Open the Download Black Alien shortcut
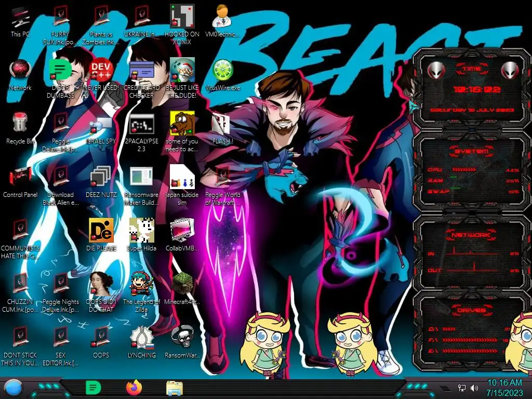532x399 pixels. point(60,177)
